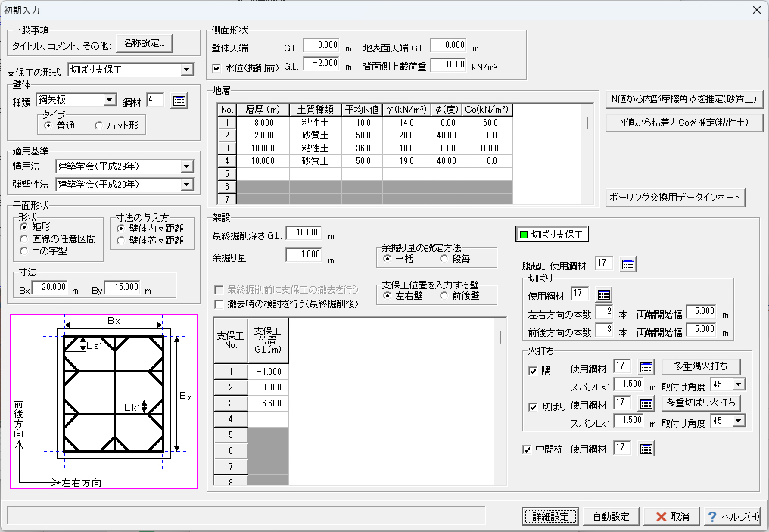Viewport: 769px width, 532px height.
Task: Open steel table icon for 切ばり 使用鋼材
Action: click(x=604, y=295)
